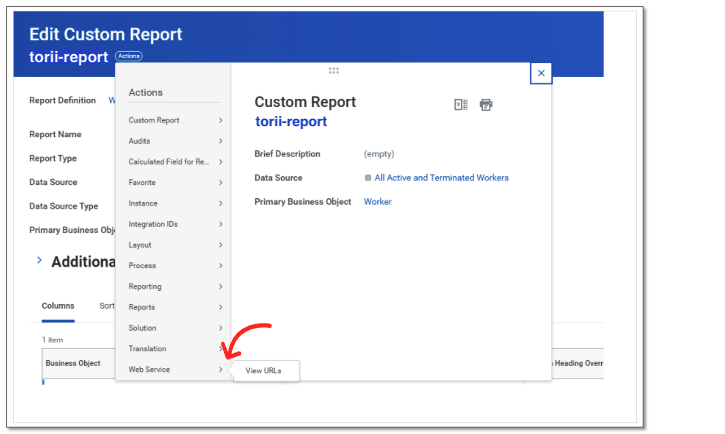Switch to the Sort tab
The image size is (725, 434).
107,306
